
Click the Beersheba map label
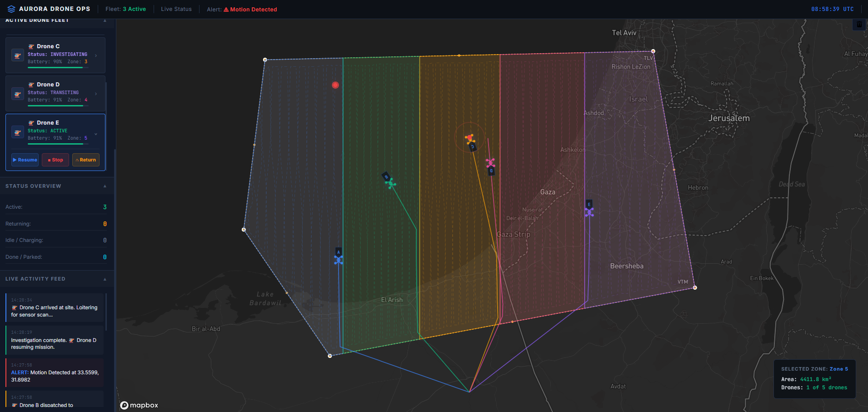pyautogui.click(x=627, y=266)
